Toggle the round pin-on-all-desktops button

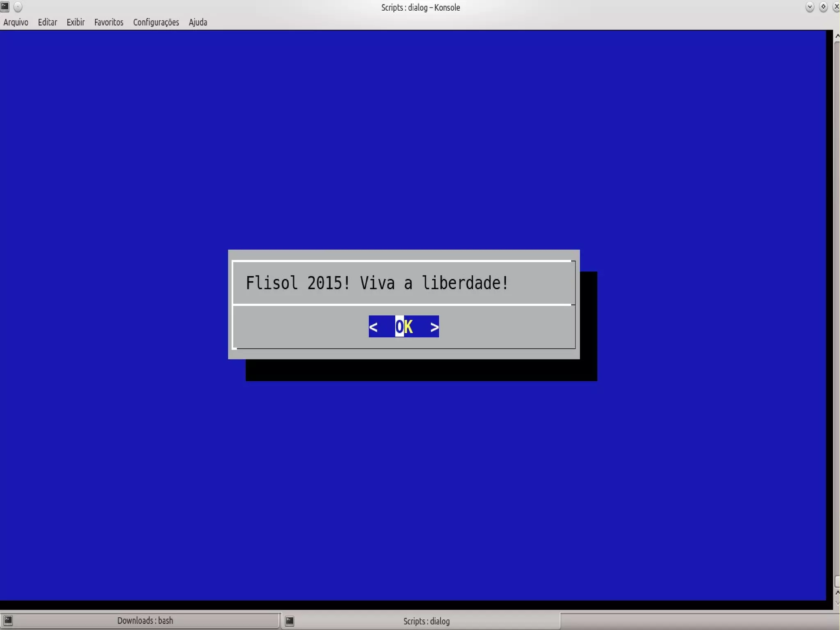tap(18, 7)
